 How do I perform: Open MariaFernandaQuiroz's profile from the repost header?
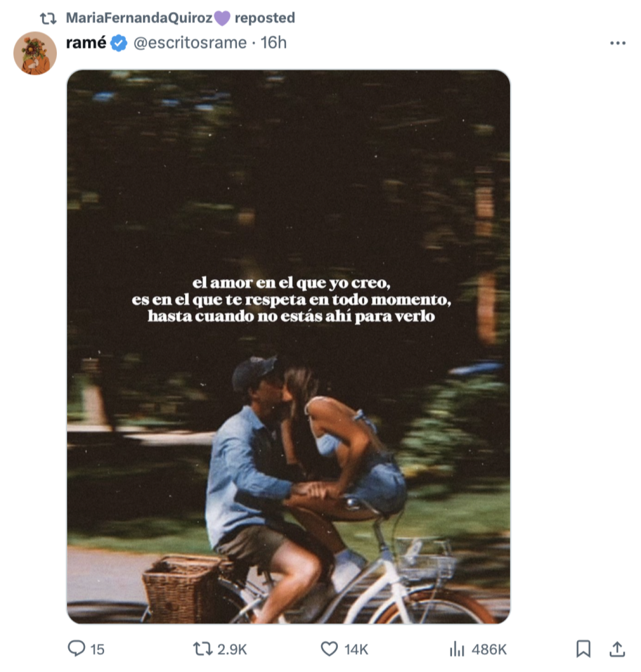pos(139,18)
